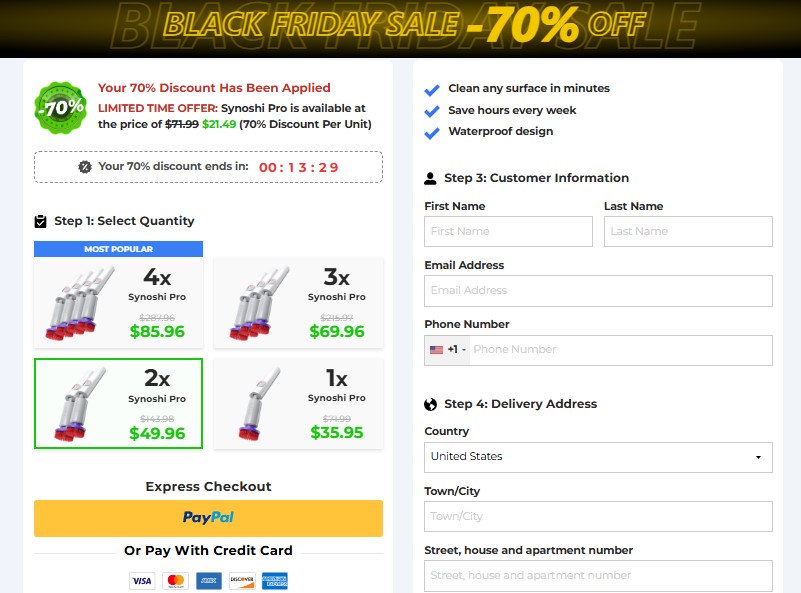Click the US flag phone icon
The image size is (801, 593).
click(x=436, y=350)
